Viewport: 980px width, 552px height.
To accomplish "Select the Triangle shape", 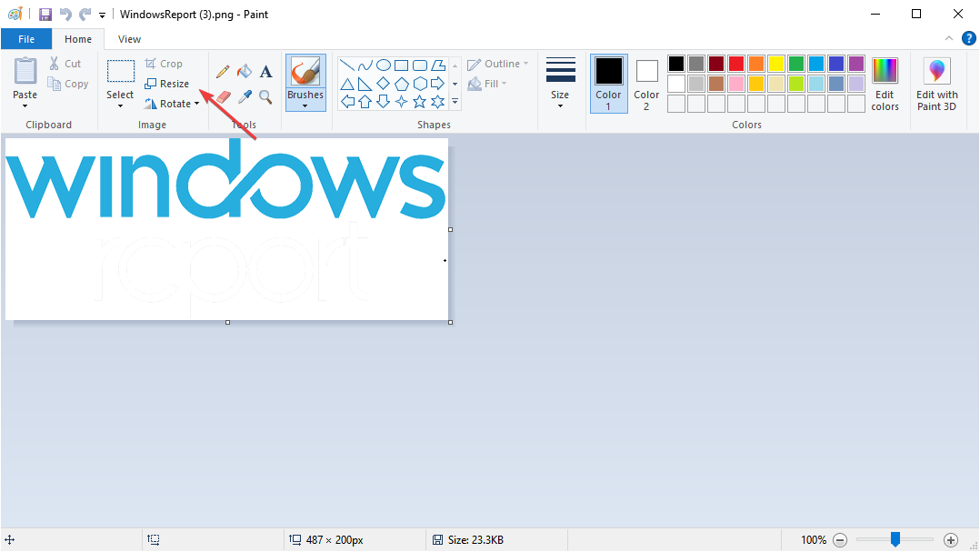I will pyautogui.click(x=347, y=84).
